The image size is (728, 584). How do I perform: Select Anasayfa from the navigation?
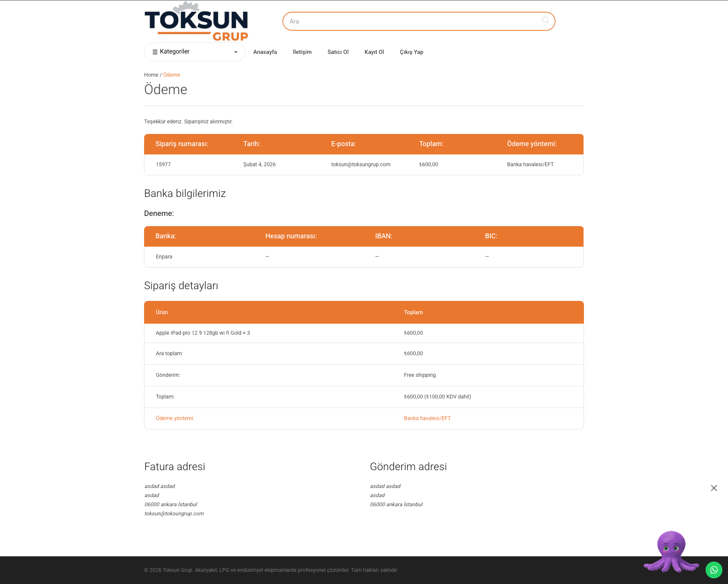[265, 52]
